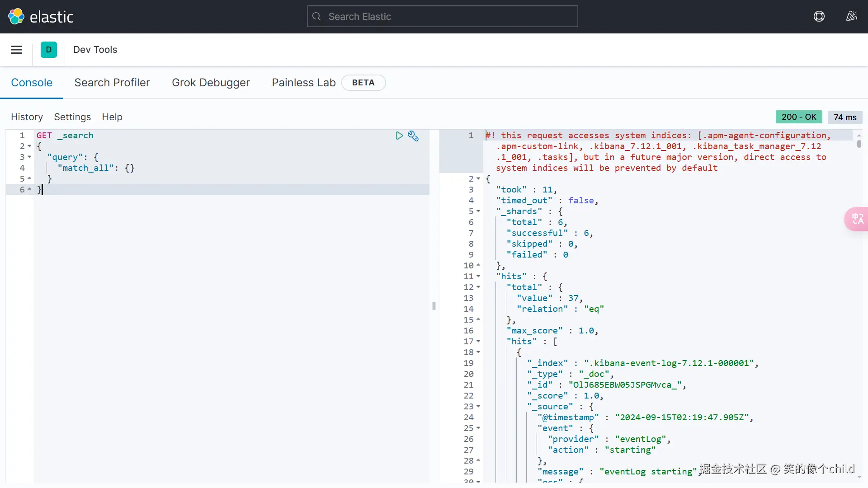Click the scrollbar up arrow in response
This screenshot has height=488, width=868.
[x=859, y=135]
